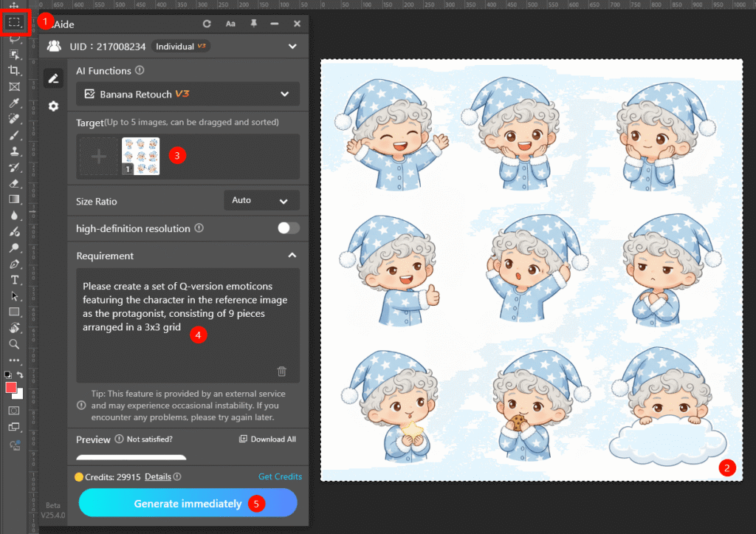This screenshot has width=756, height=534.
Task: Refresh the Aide panel
Action: [207, 23]
